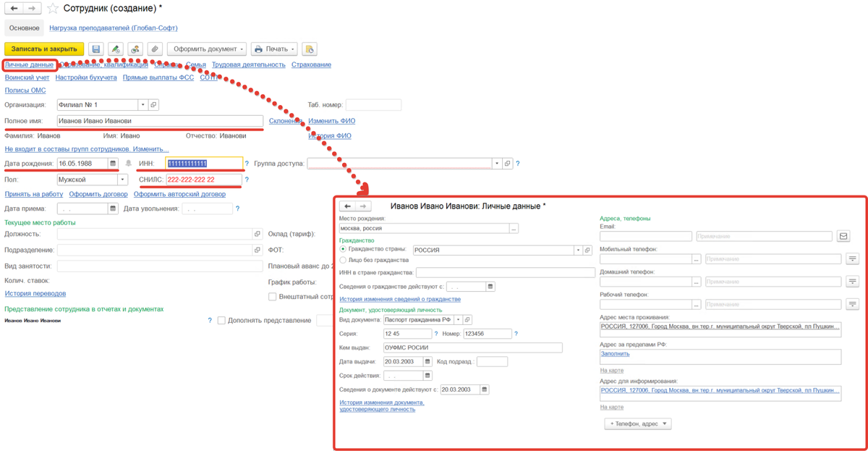Enable the Дополнять представление checkbox
The height and width of the screenshot is (451, 868).
pos(221,320)
